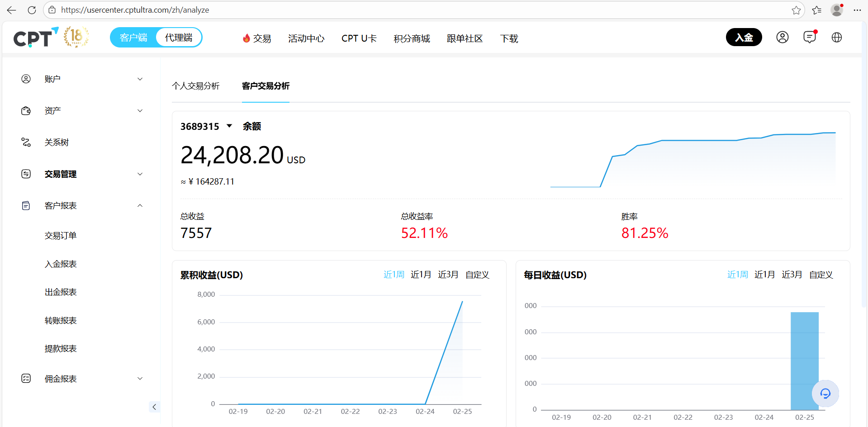Reload the page with refresh icon

tap(32, 10)
